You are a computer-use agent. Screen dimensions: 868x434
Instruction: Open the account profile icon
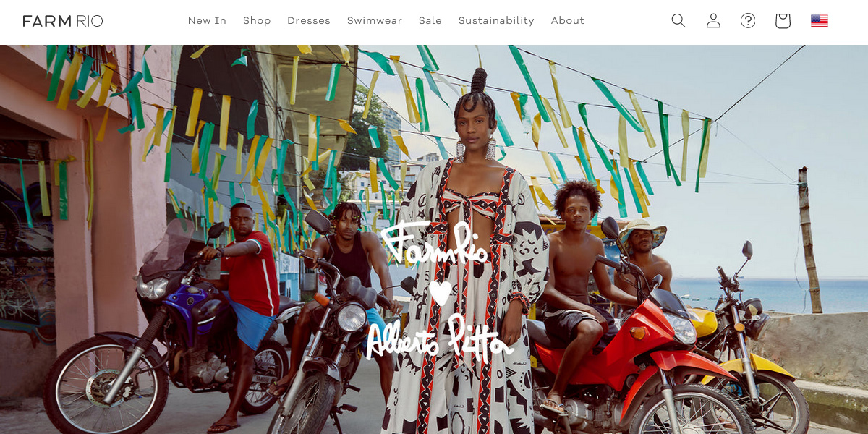tap(713, 21)
